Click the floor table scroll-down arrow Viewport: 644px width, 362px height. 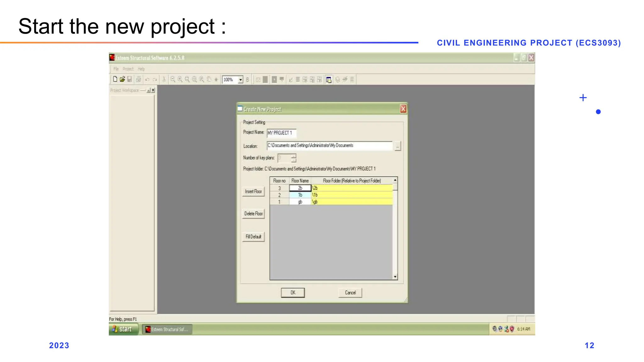395,277
